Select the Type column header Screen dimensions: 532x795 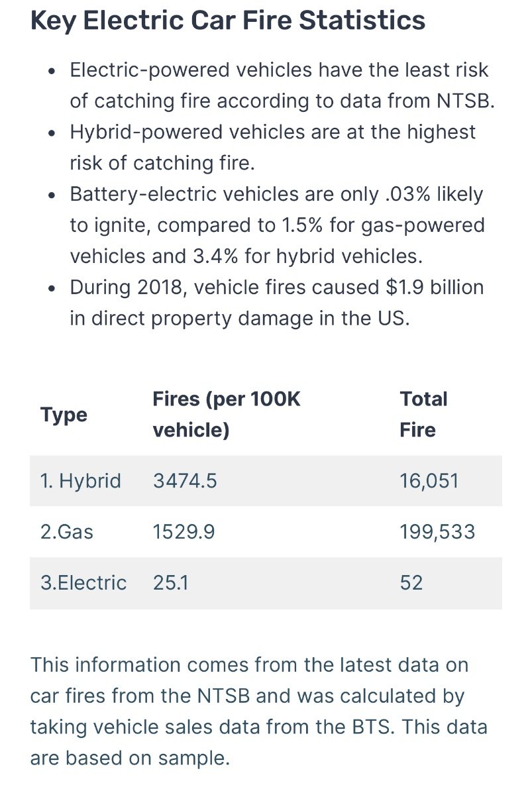click(64, 415)
